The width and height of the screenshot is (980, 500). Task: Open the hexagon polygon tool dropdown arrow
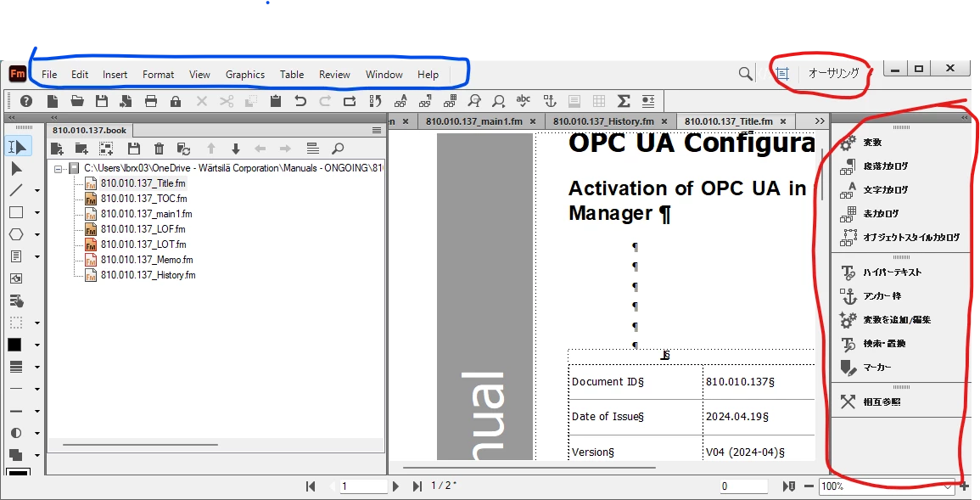click(x=36, y=234)
